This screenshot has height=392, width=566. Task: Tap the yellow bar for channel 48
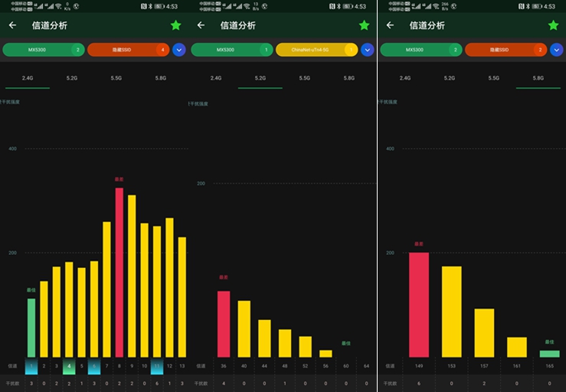(285, 343)
